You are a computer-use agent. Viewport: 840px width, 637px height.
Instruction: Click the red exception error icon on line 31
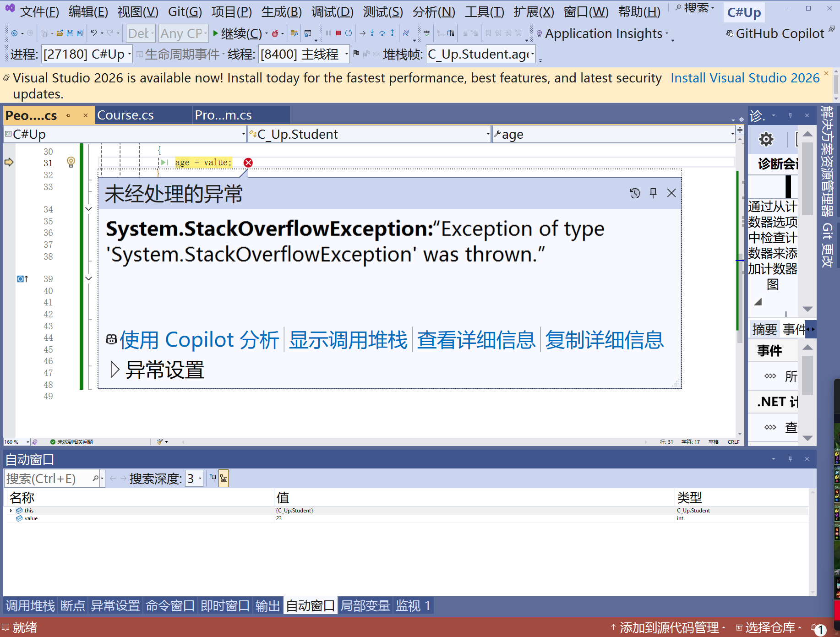(x=248, y=163)
